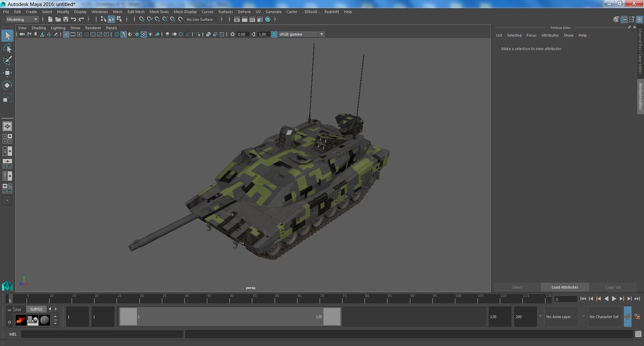Toggle Snap to curves
The height and width of the screenshot is (346, 644).
click(150, 19)
